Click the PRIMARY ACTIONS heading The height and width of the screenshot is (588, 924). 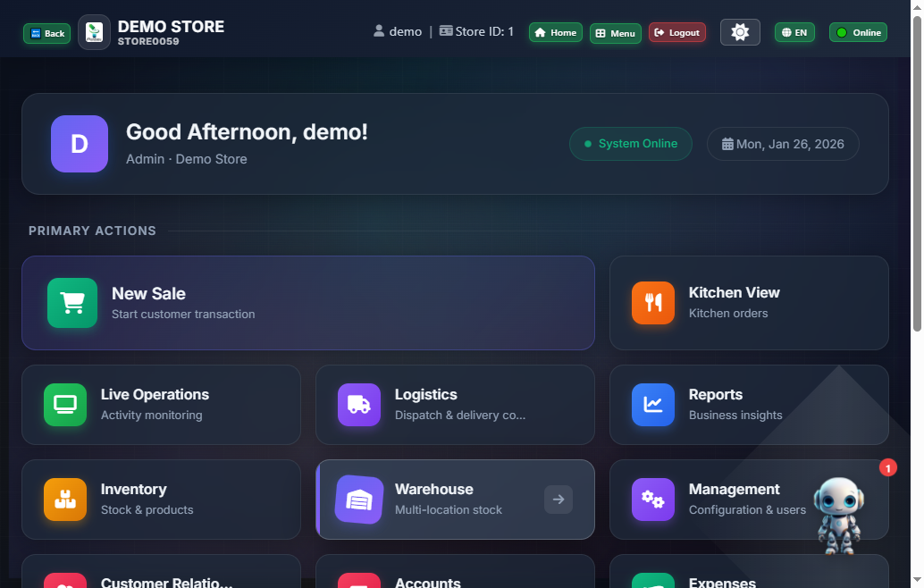(93, 231)
